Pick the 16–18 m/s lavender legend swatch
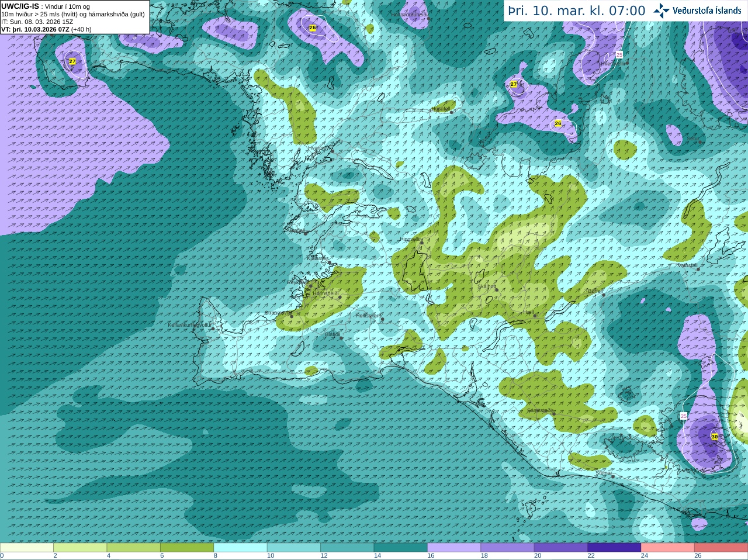The image size is (748, 560). [x=454, y=548]
